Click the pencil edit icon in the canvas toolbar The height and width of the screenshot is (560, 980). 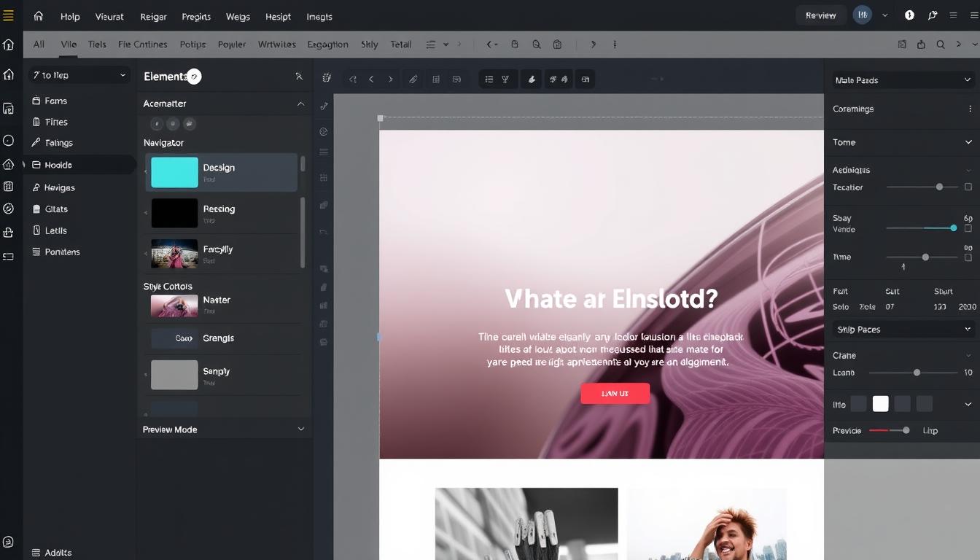(x=413, y=79)
